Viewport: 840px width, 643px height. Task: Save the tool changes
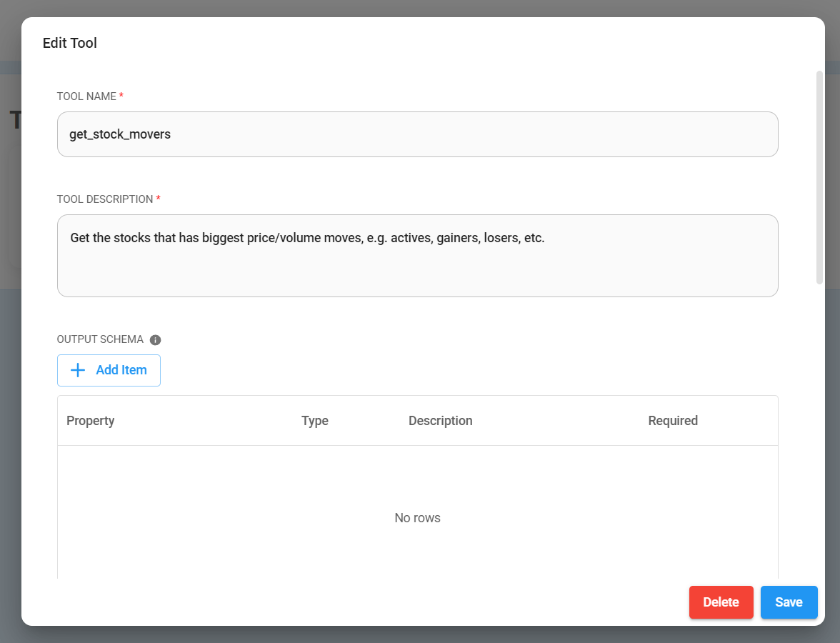click(x=789, y=602)
